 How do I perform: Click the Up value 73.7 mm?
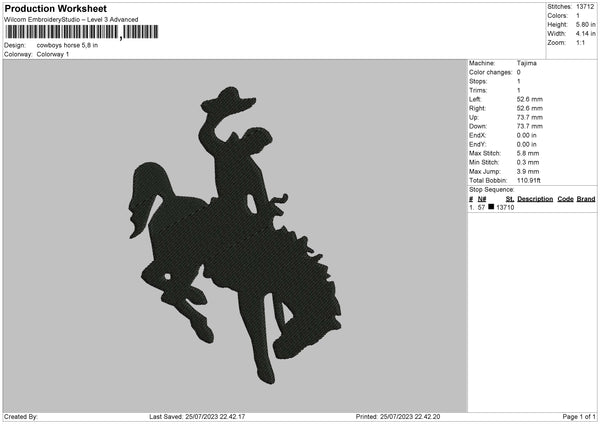pos(530,117)
